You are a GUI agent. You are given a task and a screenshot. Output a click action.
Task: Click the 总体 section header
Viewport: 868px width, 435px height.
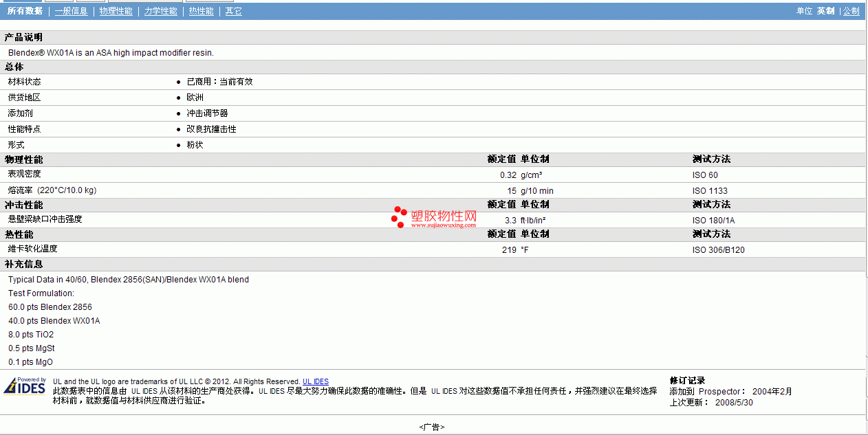pos(14,67)
